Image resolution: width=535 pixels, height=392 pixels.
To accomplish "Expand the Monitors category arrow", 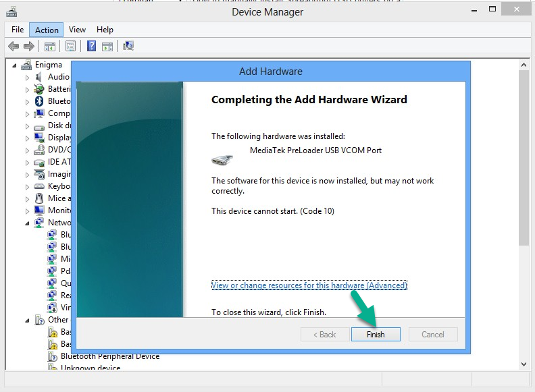I will [x=27, y=211].
